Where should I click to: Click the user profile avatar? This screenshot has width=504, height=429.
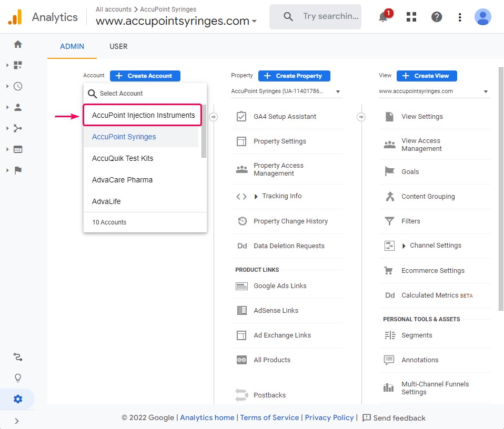[483, 17]
